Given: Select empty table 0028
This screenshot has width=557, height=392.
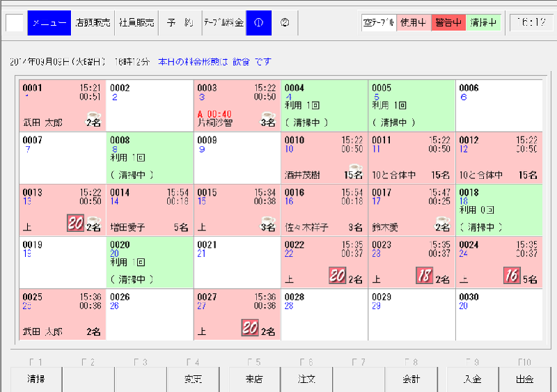Looking at the screenshot, I should 324,315.
